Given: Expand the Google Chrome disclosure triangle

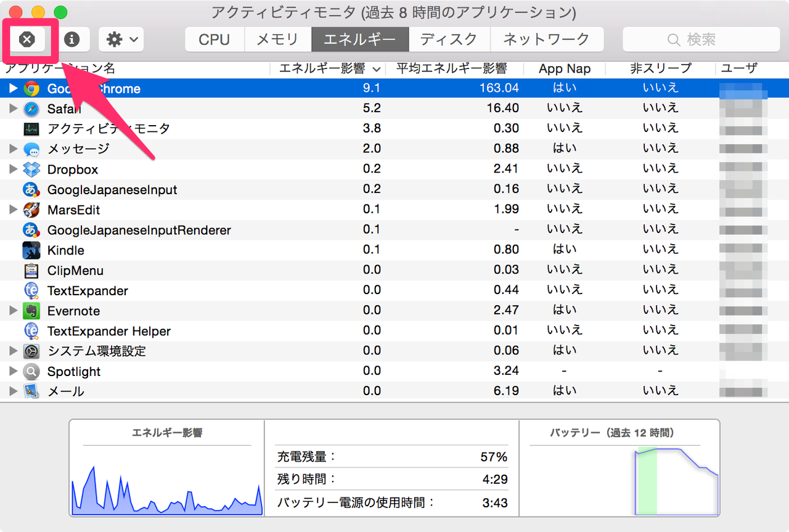Looking at the screenshot, I should tap(14, 88).
